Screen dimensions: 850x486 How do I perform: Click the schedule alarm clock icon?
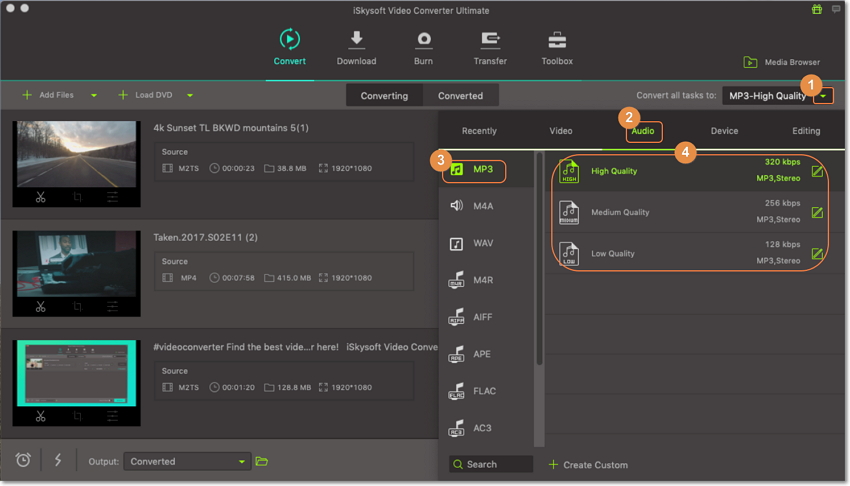(23, 460)
